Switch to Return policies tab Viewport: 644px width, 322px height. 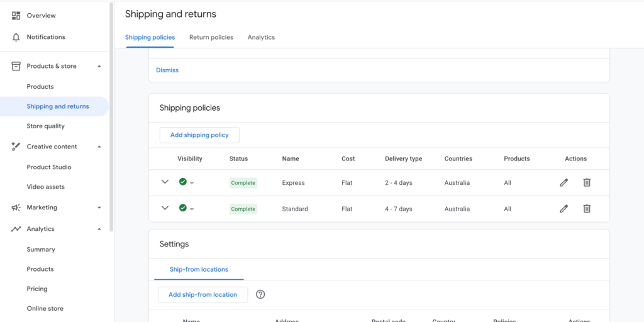(x=211, y=37)
